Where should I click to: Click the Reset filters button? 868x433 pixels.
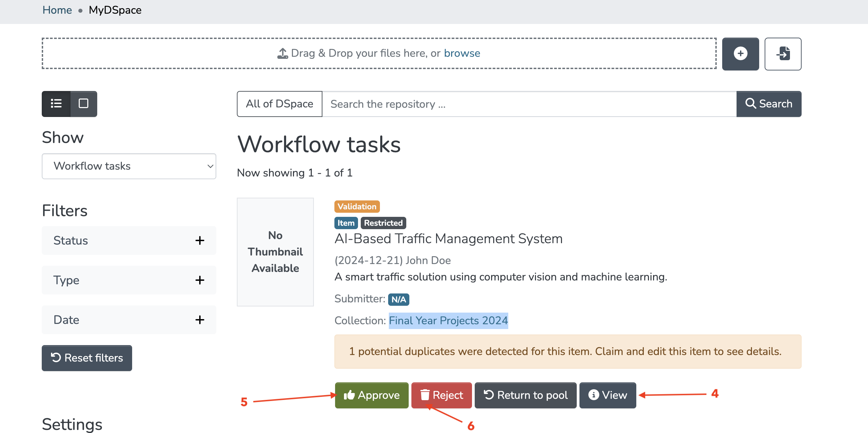click(x=87, y=358)
